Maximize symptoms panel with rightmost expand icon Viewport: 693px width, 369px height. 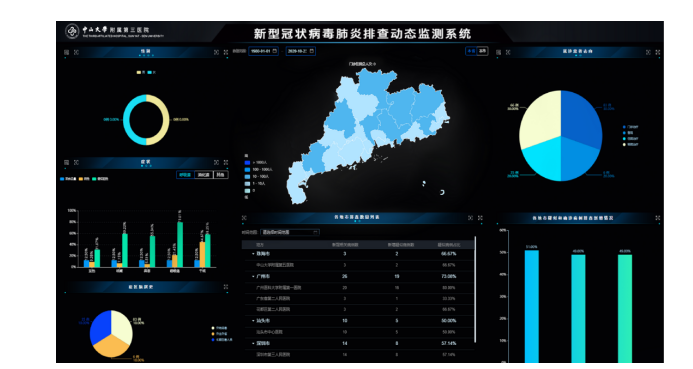[x=226, y=163]
